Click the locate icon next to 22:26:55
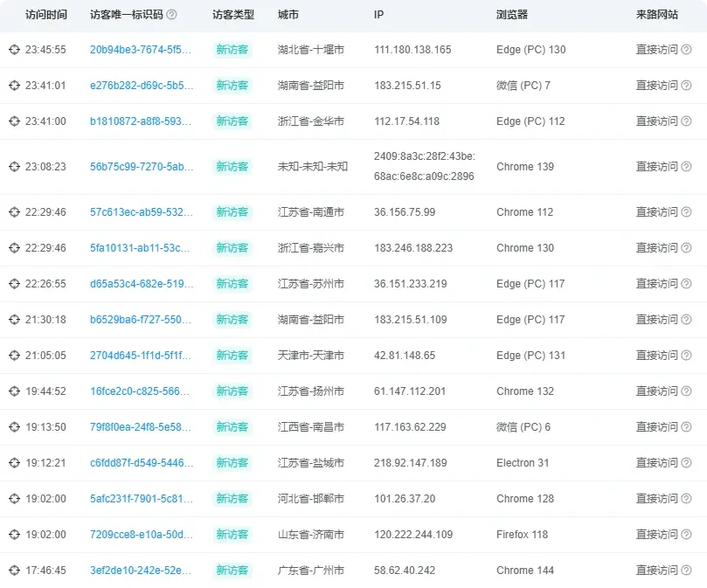Screen dimensions: 707x588 [x=14, y=284]
